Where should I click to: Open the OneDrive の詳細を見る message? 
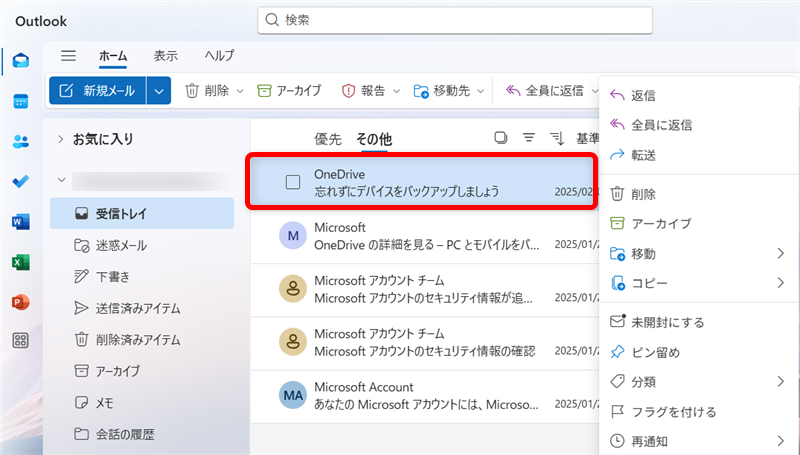coord(425,236)
